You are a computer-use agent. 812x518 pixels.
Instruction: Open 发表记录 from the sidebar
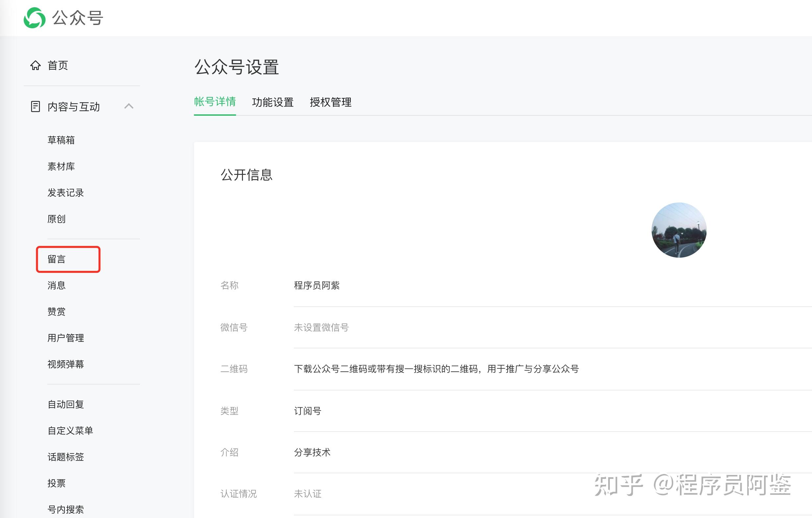(66, 193)
